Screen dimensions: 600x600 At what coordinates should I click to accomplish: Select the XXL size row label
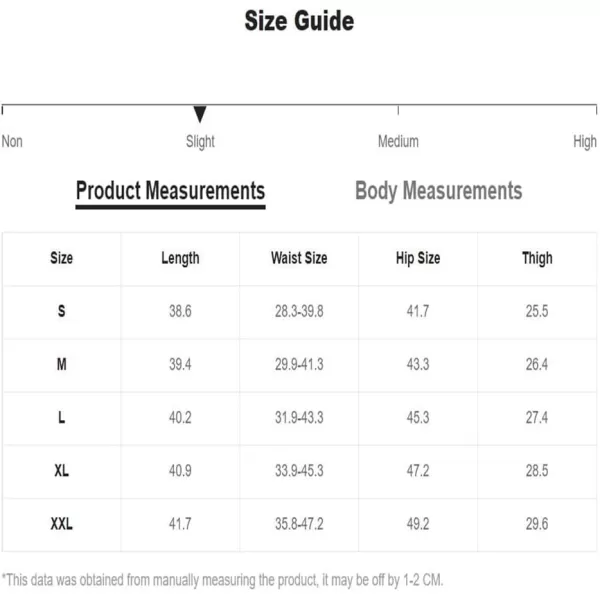pyautogui.click(x=61, y=524)
